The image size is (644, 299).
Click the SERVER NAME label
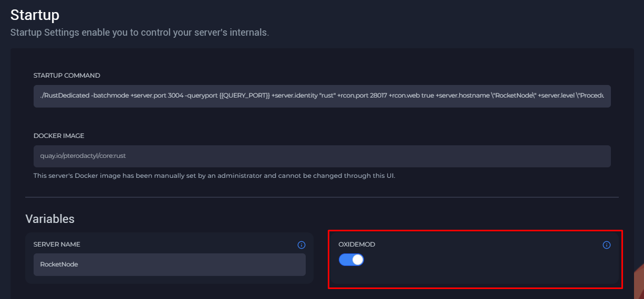coord(57,244)
